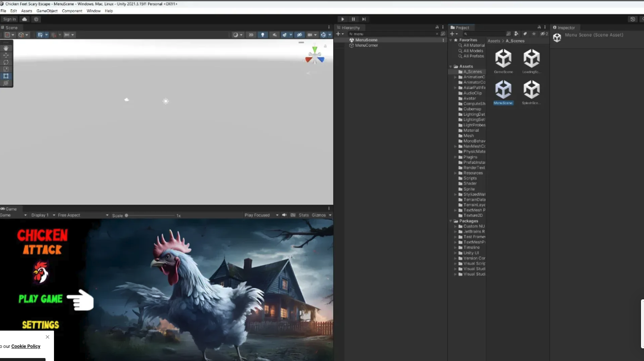The height and width of the screenshot is (361, 644).
Task: Open the GameObject menu
Action: [47, 11]
